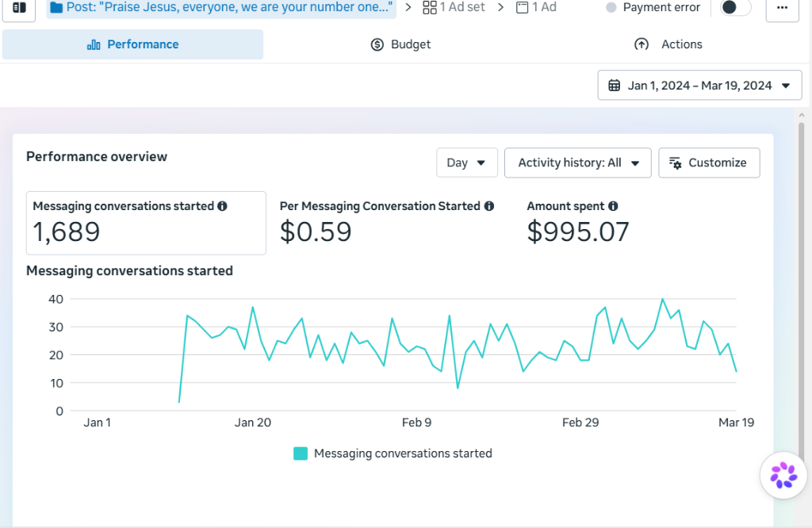Click the Feb 9 axis label

[x=416, y=423]
